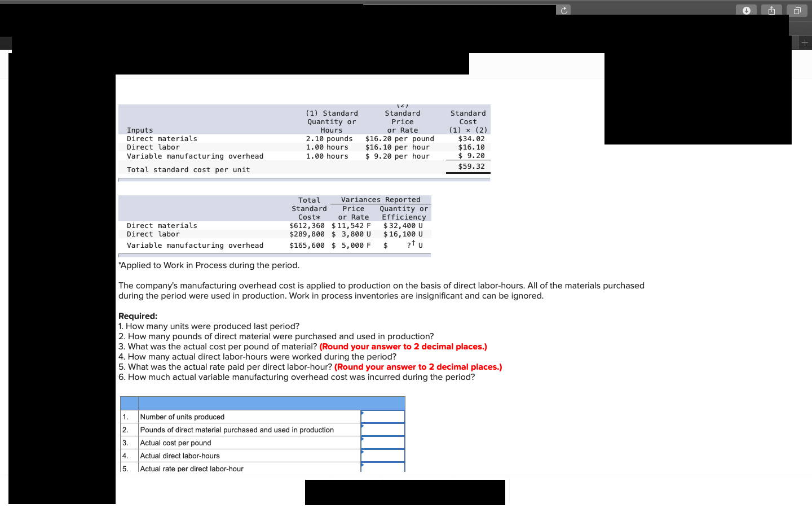Open the Downloads list

(746, 10)
